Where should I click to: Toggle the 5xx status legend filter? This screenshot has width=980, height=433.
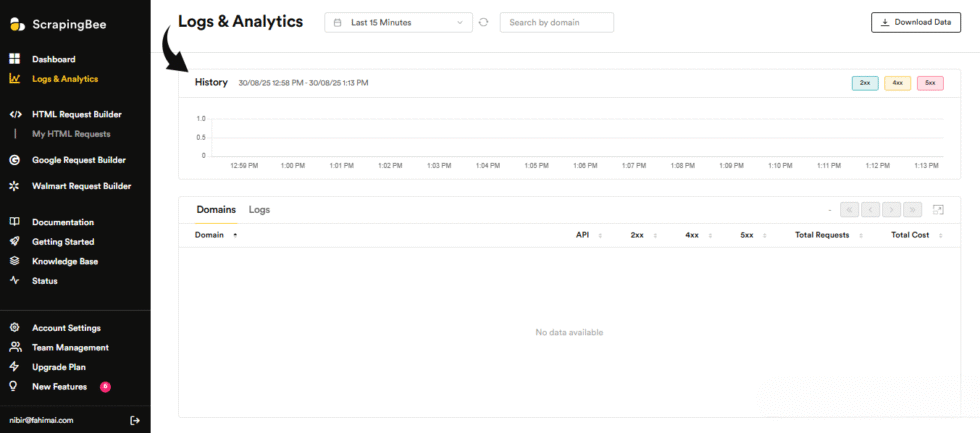[929, 83]
